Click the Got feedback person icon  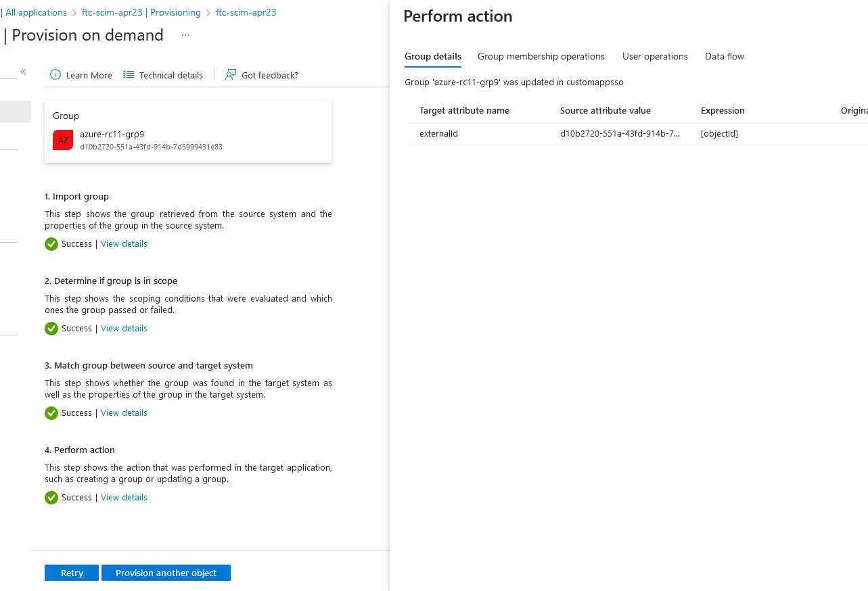(x=231, y=75)
